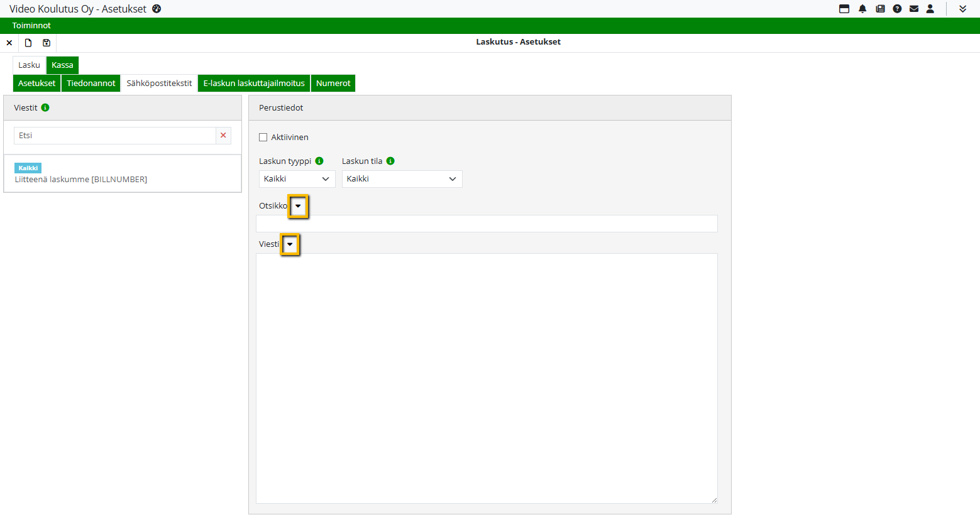This screenshot has height=527, width=980.
Task: Enable the Aktiivinen checkbox
Action: (263, 138)
